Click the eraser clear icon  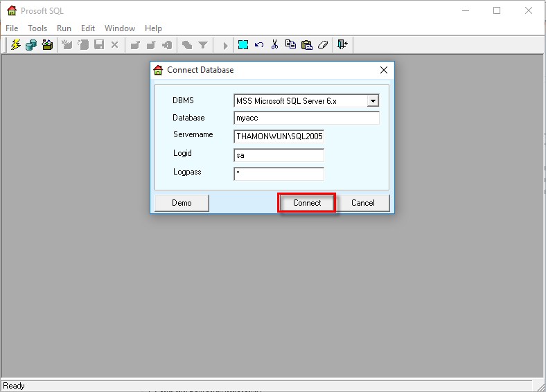322,45
